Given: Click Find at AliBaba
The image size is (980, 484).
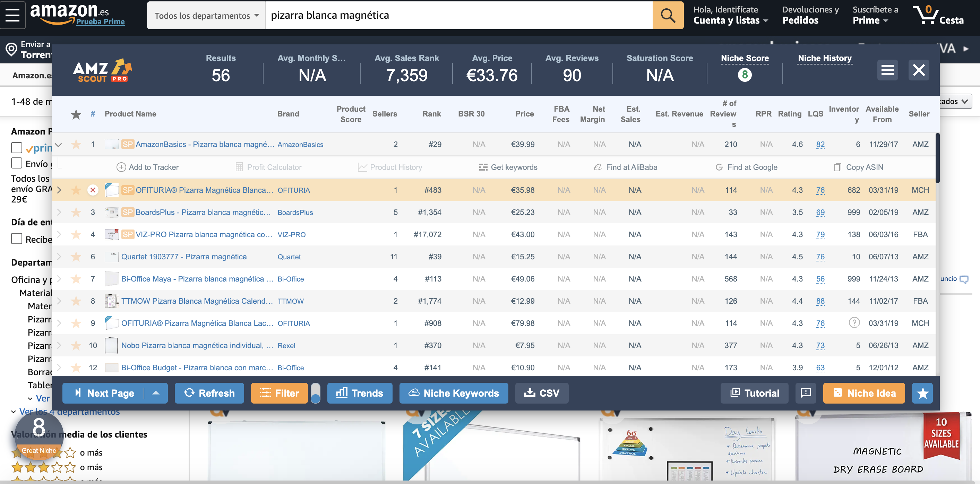Looking at the screenshot, I should click(626, 167).
